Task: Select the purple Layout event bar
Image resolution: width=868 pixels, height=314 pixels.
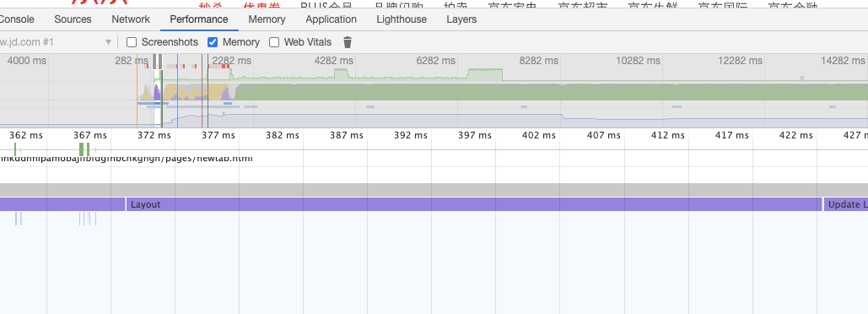Action: (x=474, y=204)
